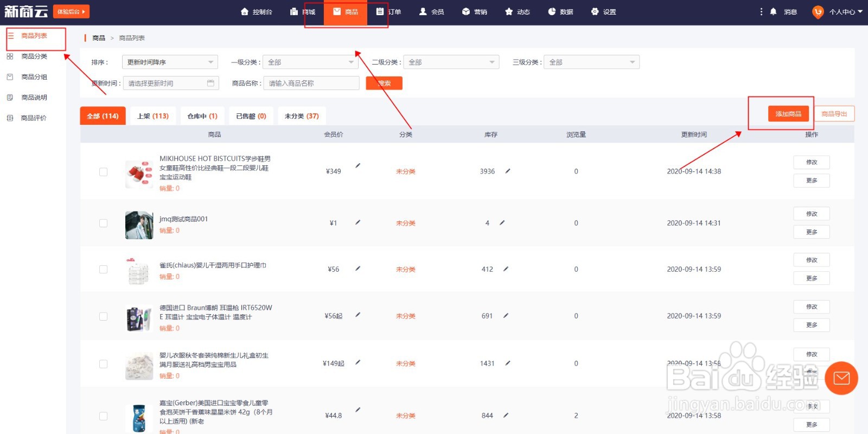Click the 商品 breadcrumb link
Image resolution: width=868 pixels, height=434 pixels.
pos(99,38)
